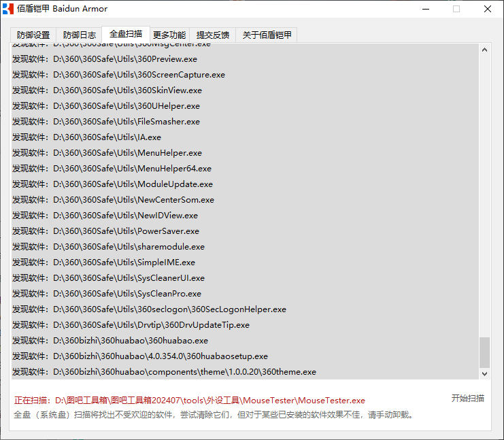Open the 关于佰盾铠甲 tab

click(x=267, y=35)
